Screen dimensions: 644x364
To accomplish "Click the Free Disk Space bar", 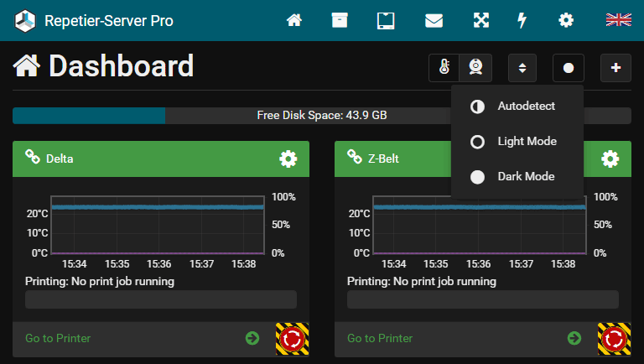I will coord(322,116).
